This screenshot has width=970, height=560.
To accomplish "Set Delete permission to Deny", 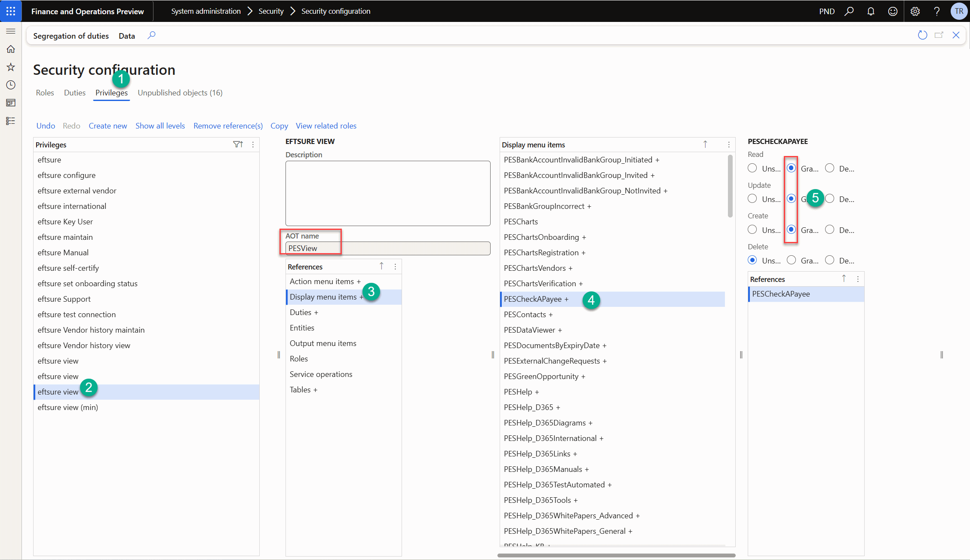I will pos(830,260).
